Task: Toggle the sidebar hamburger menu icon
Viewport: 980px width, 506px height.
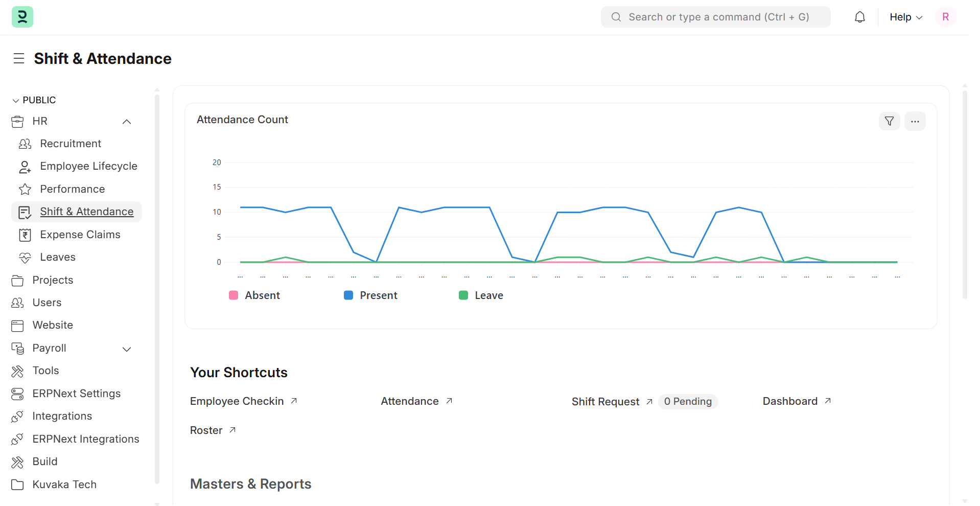Action: point(19,59)
